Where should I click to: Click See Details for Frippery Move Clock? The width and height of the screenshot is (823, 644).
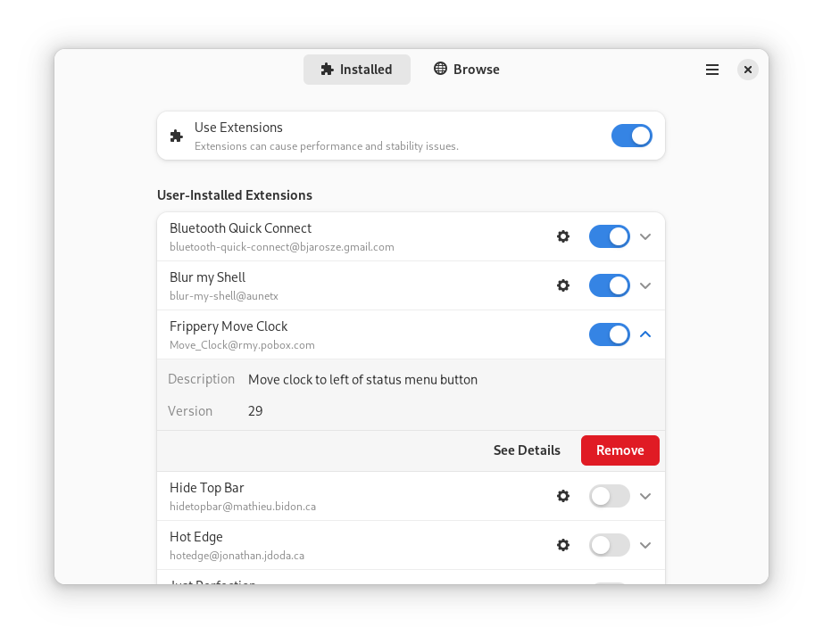tap(527, 450)
